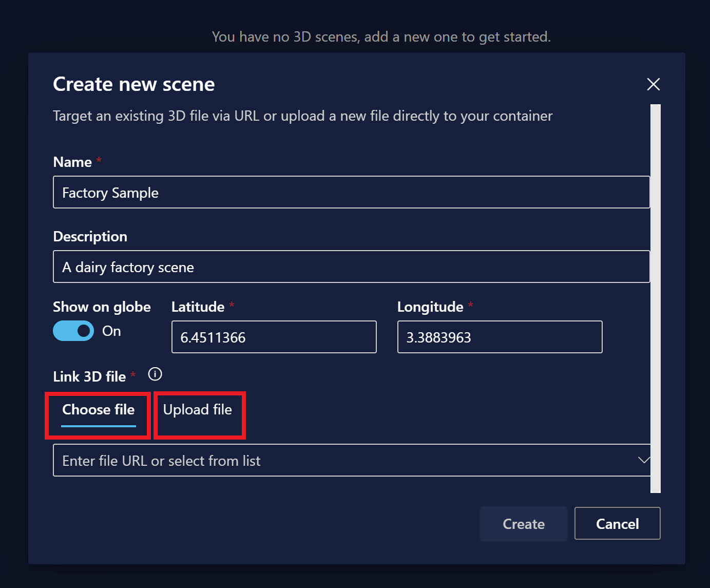The width and height of the screenshot is (710, 588).
Task: Turn off the Show on globe switch
Action: coord(73,331)
